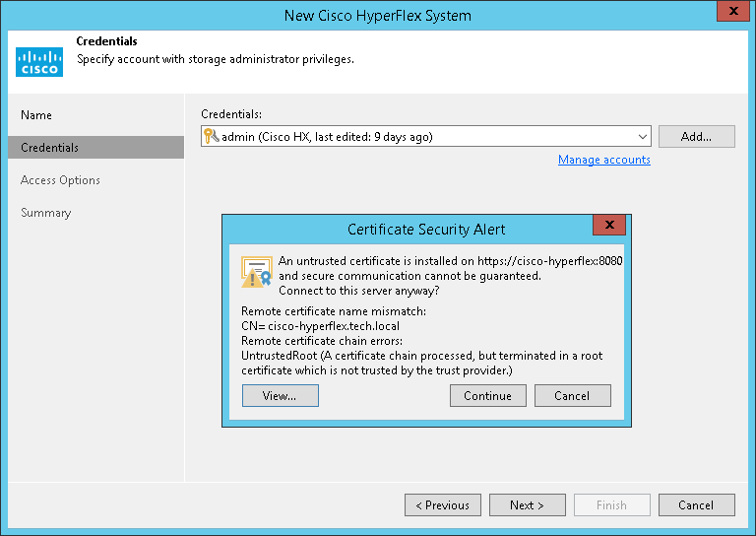Screen dimensions: 756x536
Task: Open the Add... credentials button
Action: 697,137
